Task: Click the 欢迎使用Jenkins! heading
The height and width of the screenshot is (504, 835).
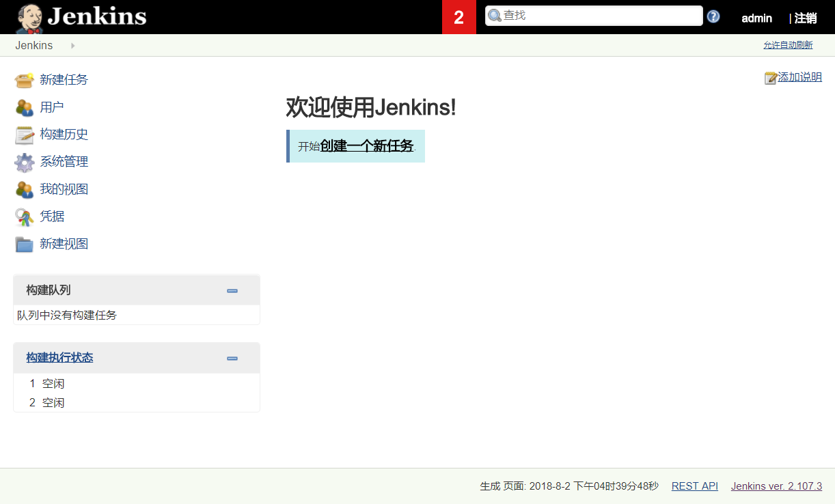Action: [370, 107]
